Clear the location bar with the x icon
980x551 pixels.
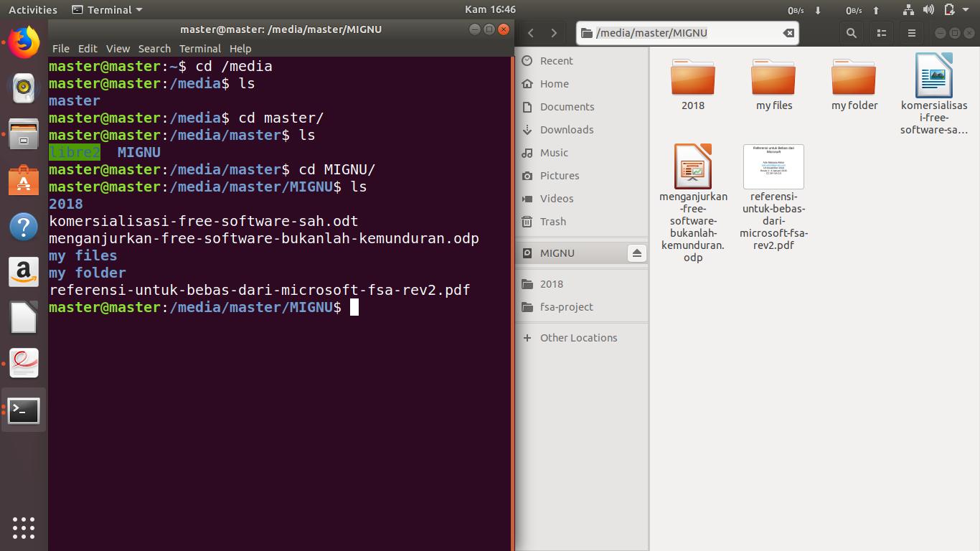[788, 33]
